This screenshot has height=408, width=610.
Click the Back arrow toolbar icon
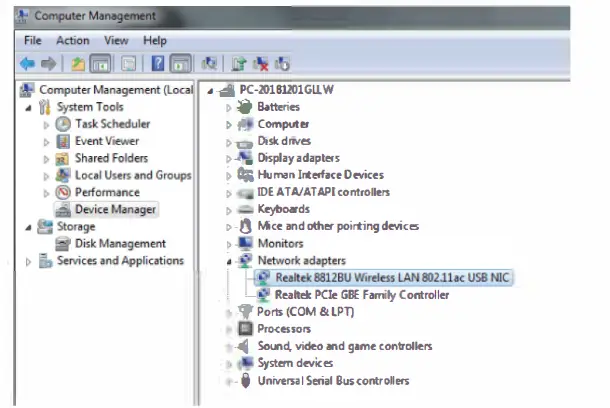[x=27, y=63]
